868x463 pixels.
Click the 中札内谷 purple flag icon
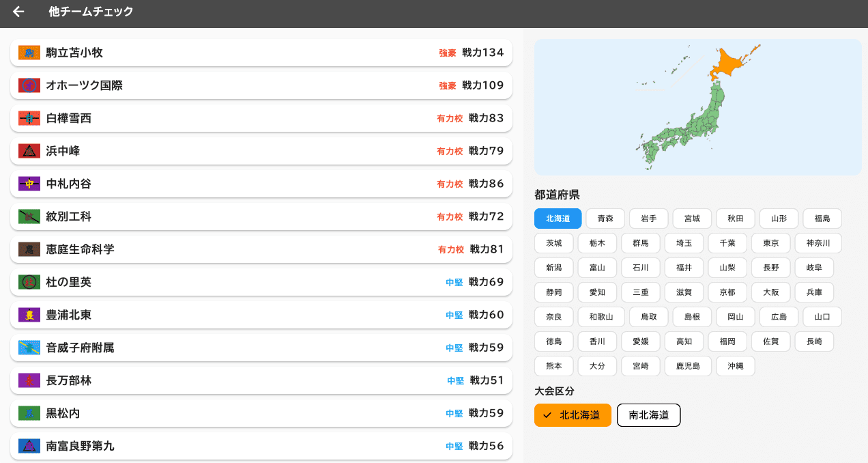[x=29, y=184]
